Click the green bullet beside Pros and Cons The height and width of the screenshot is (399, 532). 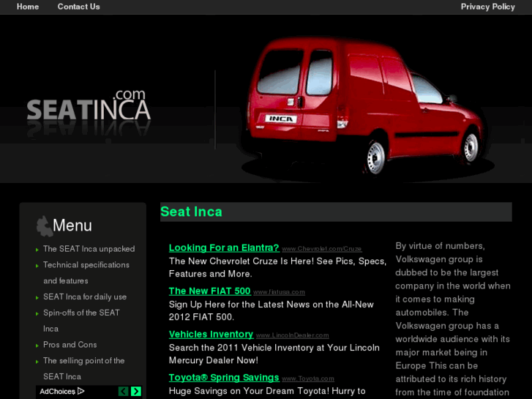coord(37,346)
